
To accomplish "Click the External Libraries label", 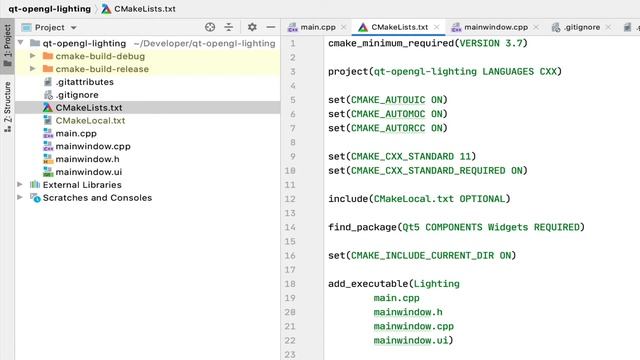I will 82,185.
